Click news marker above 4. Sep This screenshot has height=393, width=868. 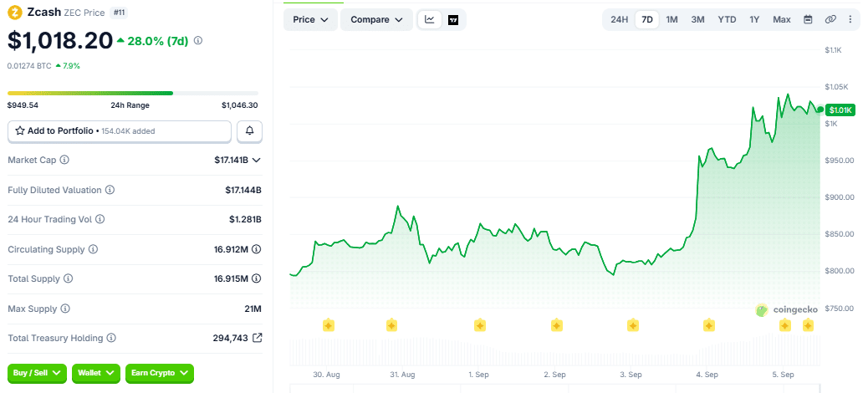[x=709, y=325]
